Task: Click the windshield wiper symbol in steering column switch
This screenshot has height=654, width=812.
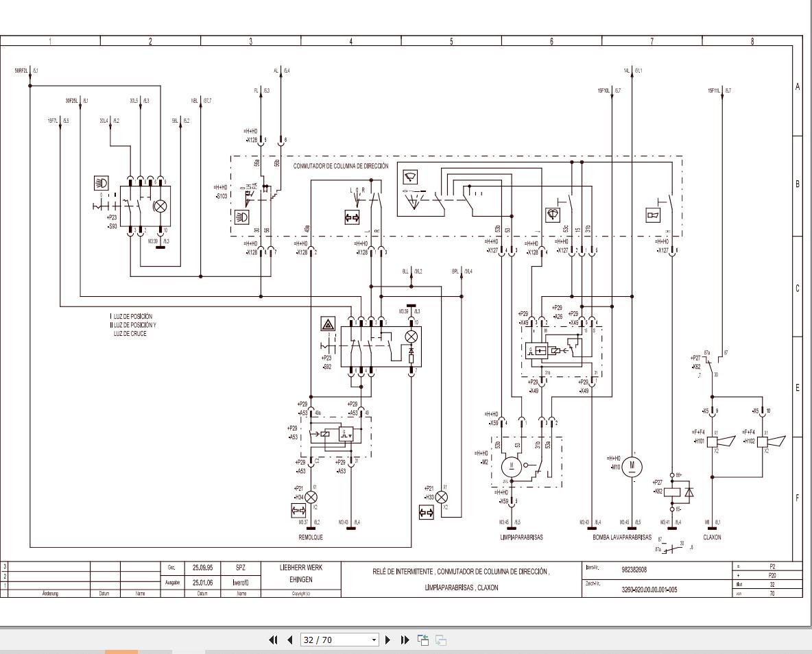Action: (x=411, y=178)
